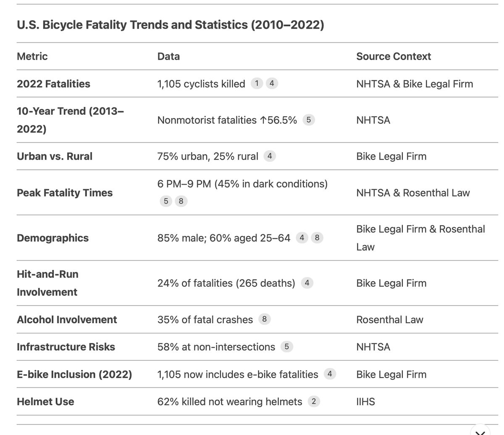
Task: Open citation 4 in the Demographics row
Action: tap(302, 238)
